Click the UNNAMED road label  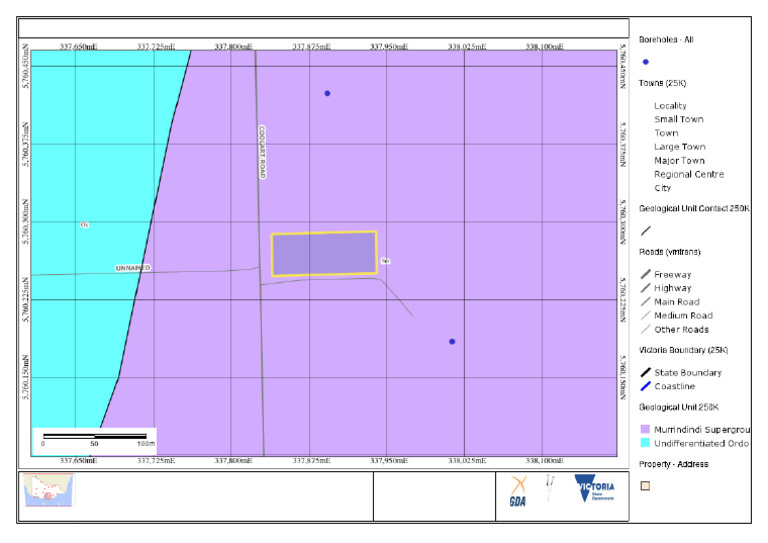click(133, 268)
